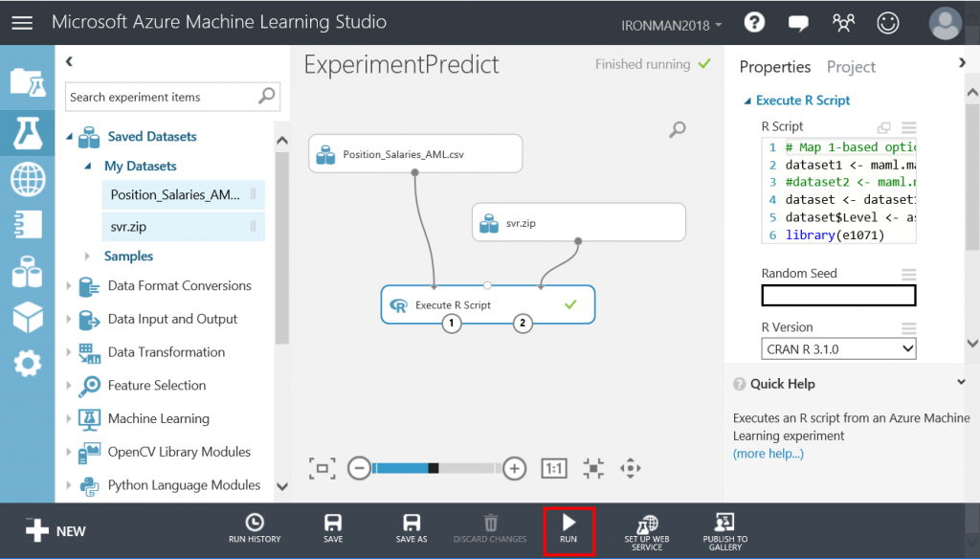Expand Data Format Conversions category
980x559 pixels.
pos(69,286)
